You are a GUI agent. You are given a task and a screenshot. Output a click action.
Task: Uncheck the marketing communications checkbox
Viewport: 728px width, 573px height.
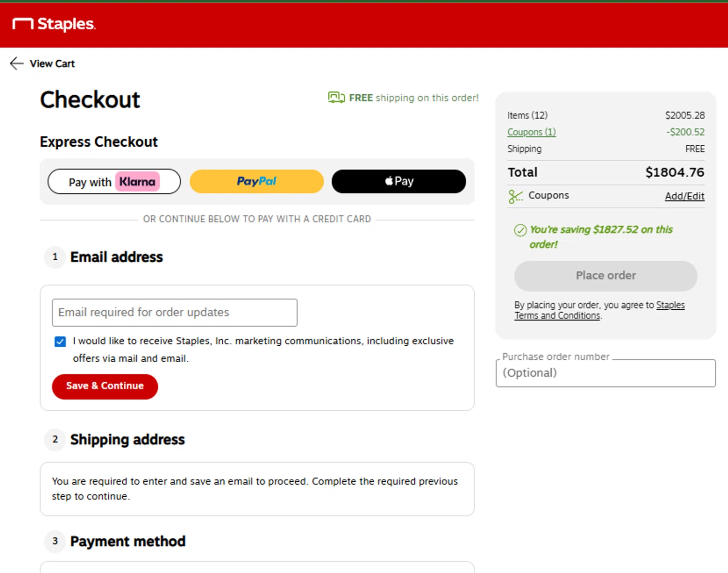60,341
